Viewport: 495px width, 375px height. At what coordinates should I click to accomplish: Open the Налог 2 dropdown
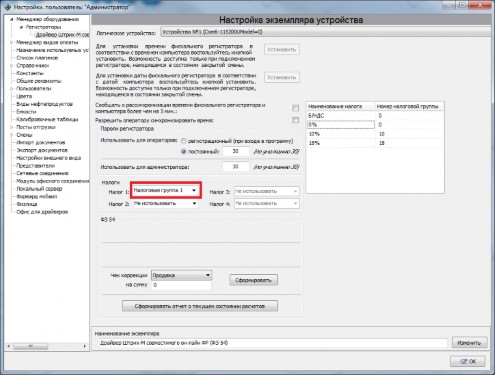coord(165,203)
